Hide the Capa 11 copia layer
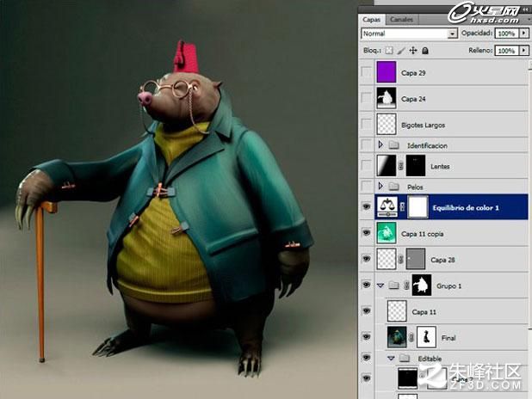 tap(366, 233)
